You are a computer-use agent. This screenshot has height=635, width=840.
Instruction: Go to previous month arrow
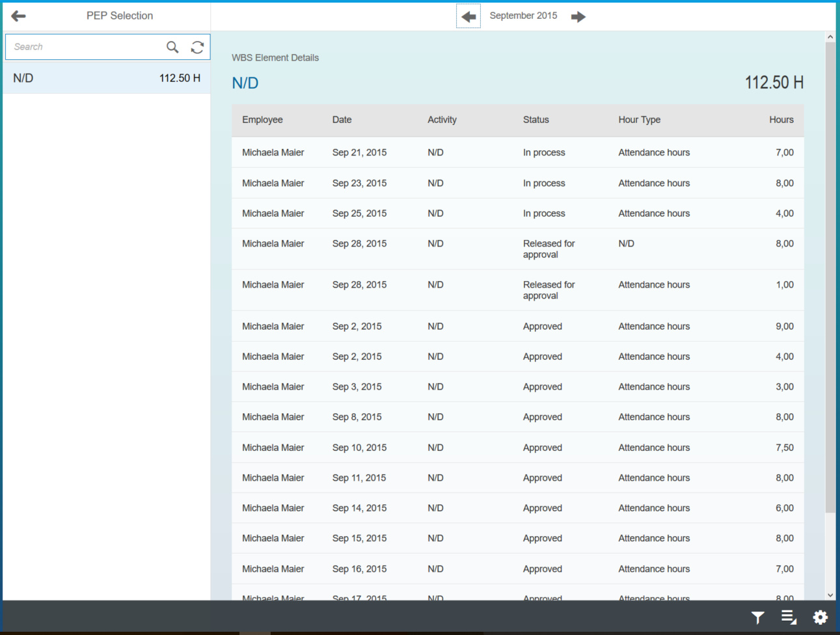click(468, 16)
